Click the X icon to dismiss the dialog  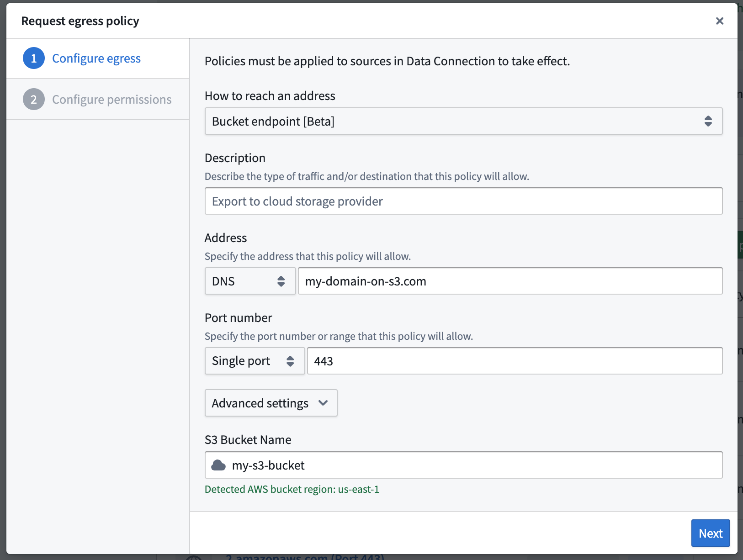(x=720, y=21)
